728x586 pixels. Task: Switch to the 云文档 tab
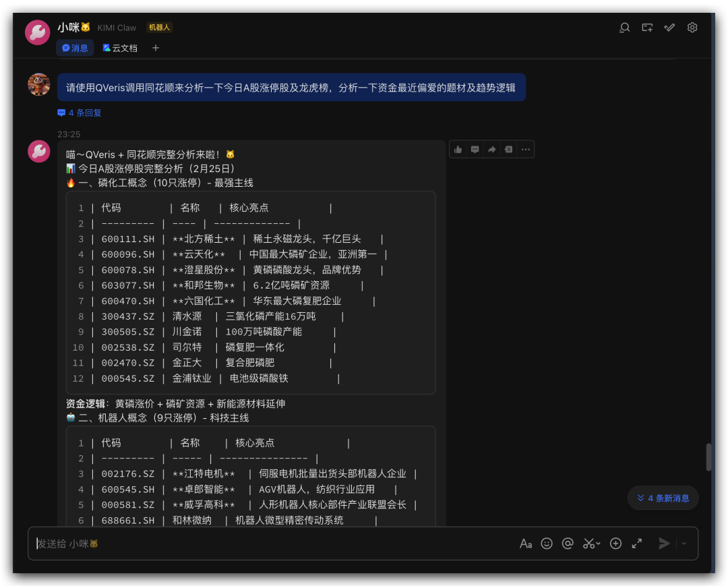point(120,48)
